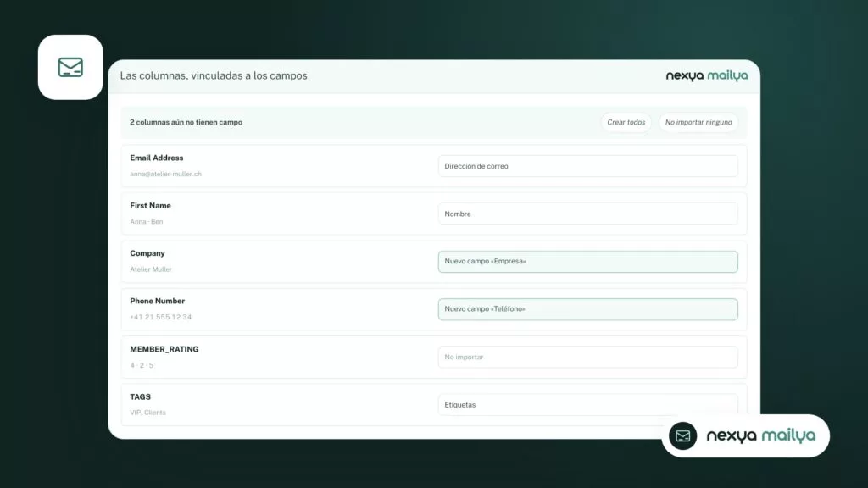Open 'Nuevo campo «Empresa»' dropdown

(x=588, y=262)
